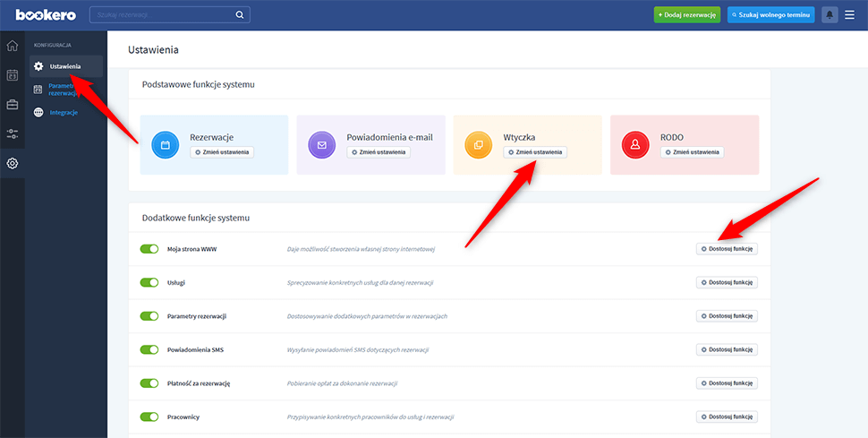This screenshot has height=438, width=868.
Task: Change settings for RODO
Action: click(x=692, y=152)
